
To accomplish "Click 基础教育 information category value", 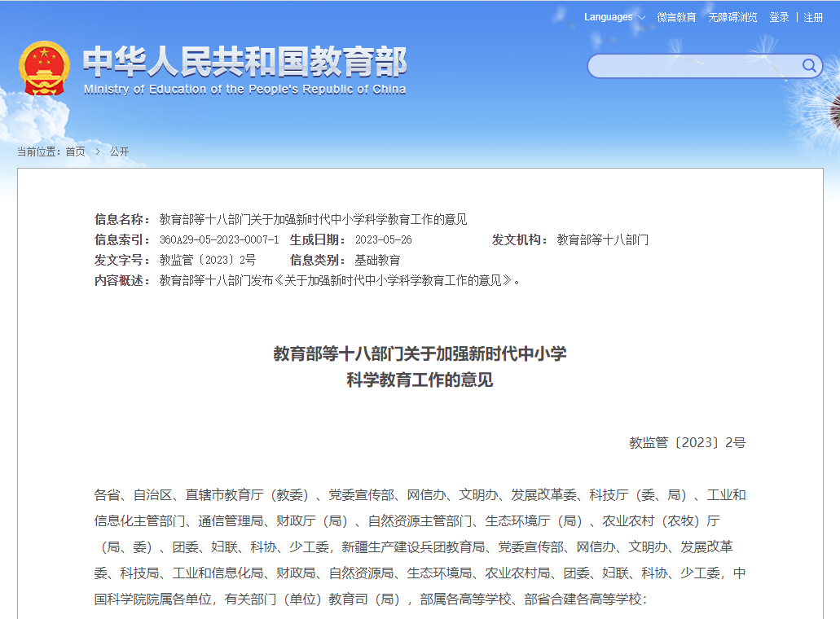I will (x=377, y=260).
